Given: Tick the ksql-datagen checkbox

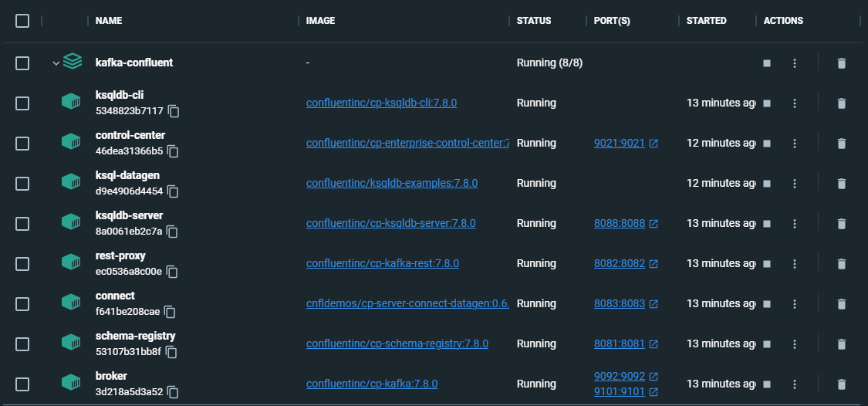Looking at the screenshot, I should point(22,184).
